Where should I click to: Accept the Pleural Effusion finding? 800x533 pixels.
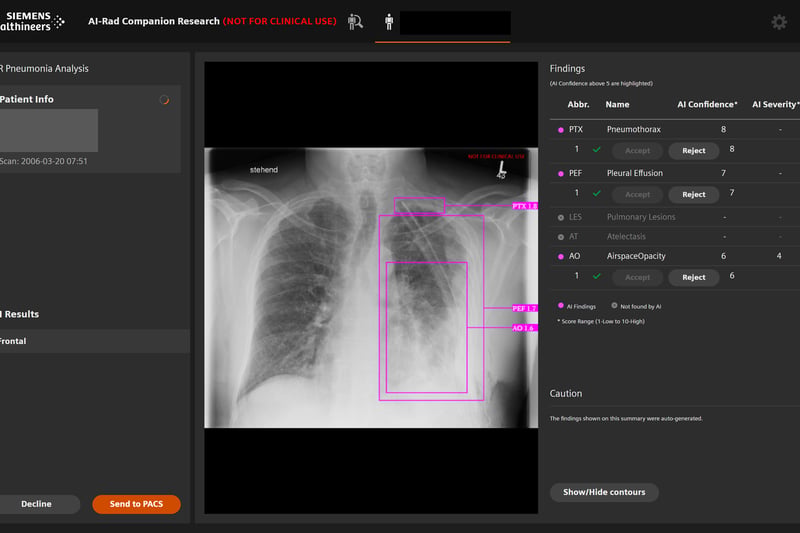click(637, 195)
